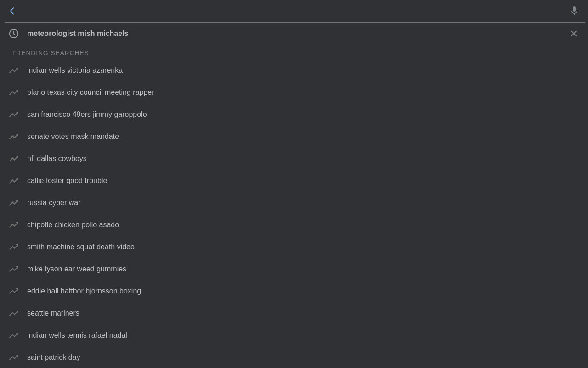This screenshot has width=588, height=368.
Task: Open saint patrick day trending search
Action: [294, 357]
